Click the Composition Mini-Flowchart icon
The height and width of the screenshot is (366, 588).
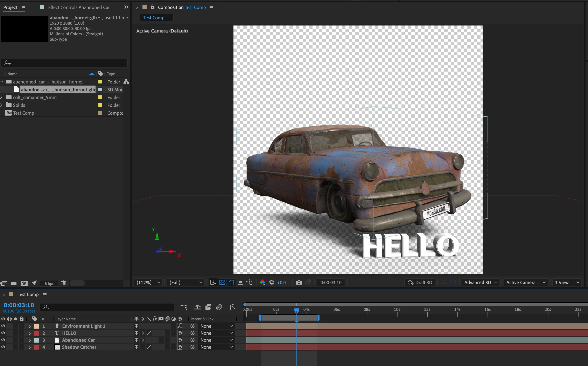click(x=184, y=307)
